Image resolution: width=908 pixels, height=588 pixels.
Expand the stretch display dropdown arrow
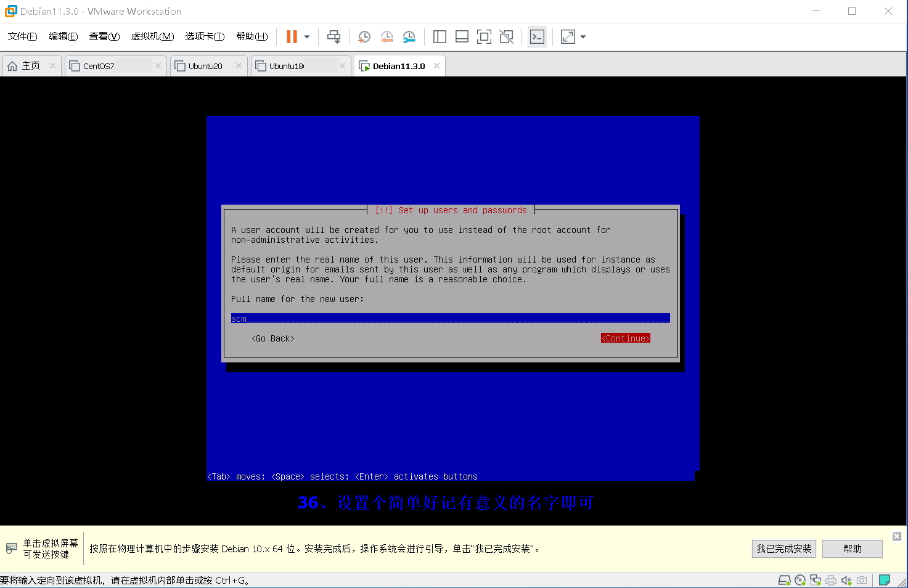583,37
